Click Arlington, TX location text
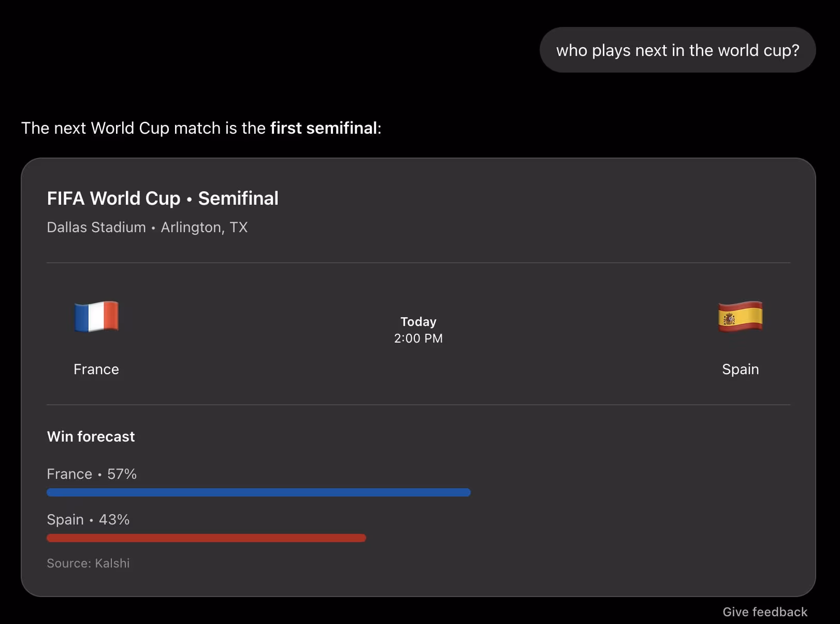The width and height of the screenshot is (840, 624). pyautogui.click(x=204, y=227)
